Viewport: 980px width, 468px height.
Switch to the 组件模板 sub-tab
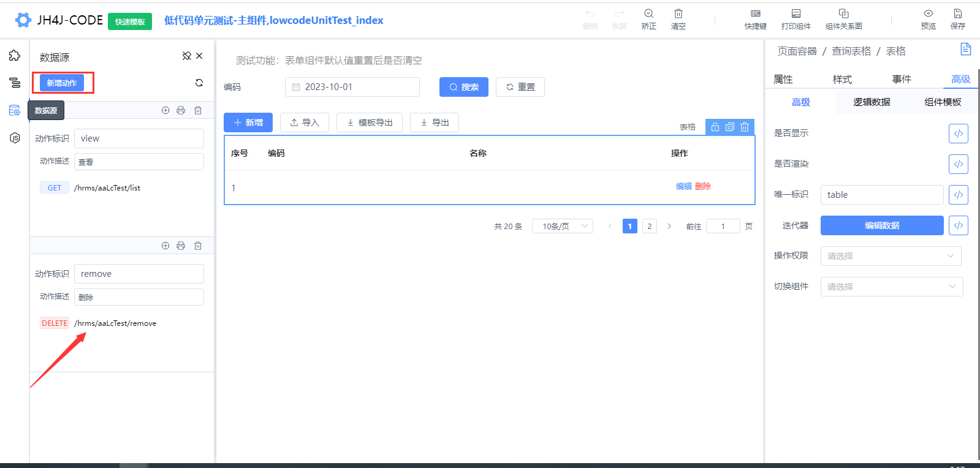pos(943,102)
